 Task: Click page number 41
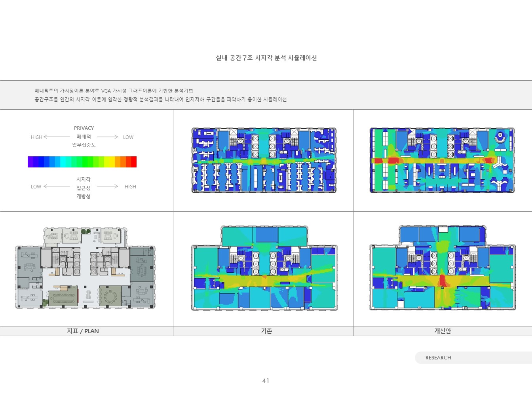point(266,381)
